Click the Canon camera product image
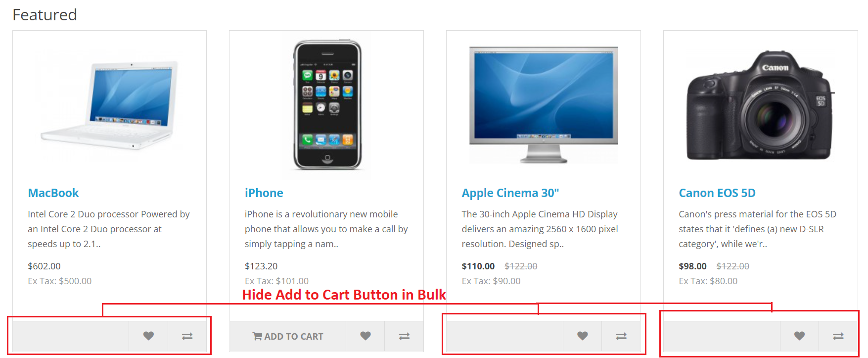 pos(761,105)
